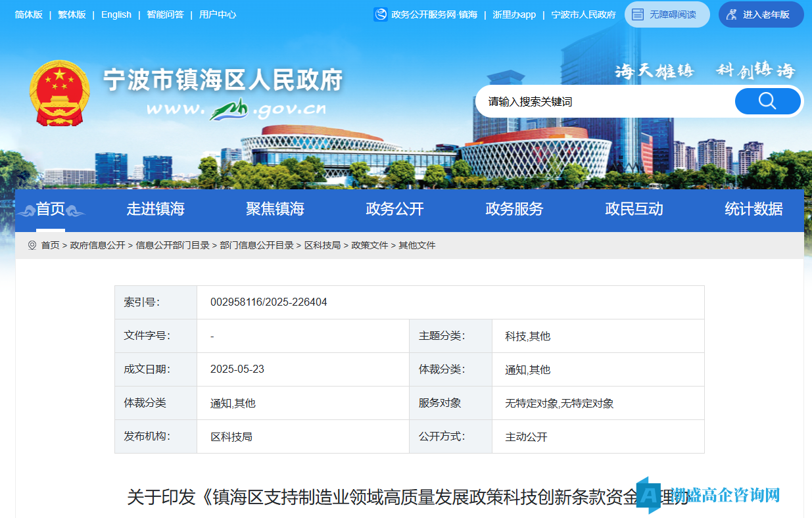The width and height of the screenshot is (812, 518).
Task: Open the 政务公开 navigation menu
Action: [x=394, y=209]
